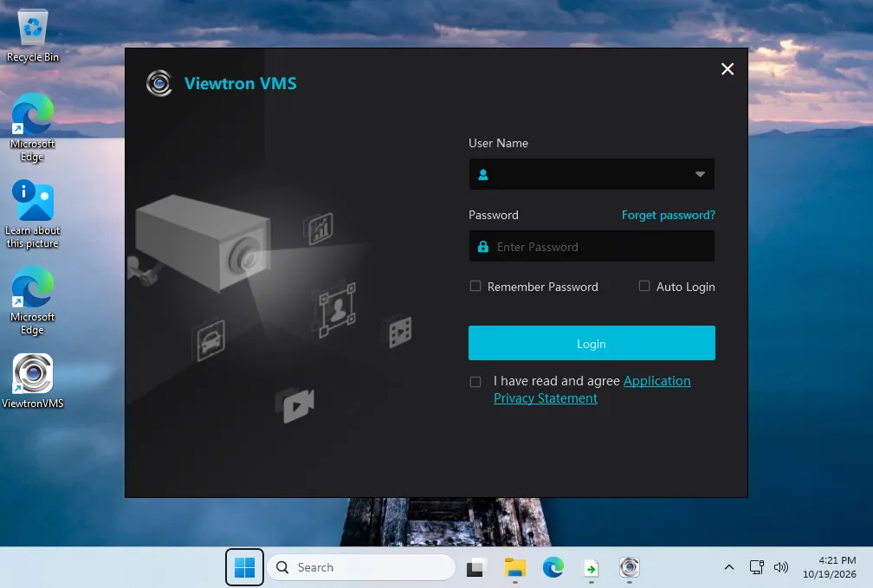Select the ViewtronVMS desktop shortcut
873x588 pixels.
coord(33,381)
